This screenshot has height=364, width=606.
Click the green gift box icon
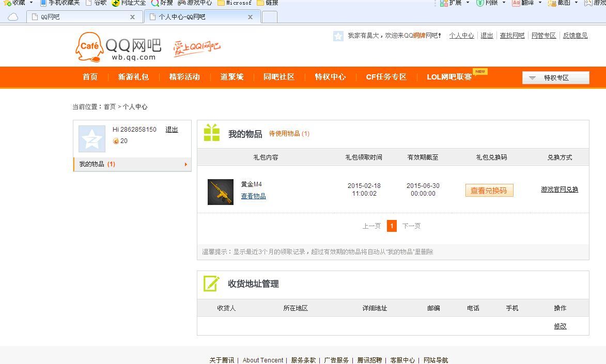click(212, 133)
